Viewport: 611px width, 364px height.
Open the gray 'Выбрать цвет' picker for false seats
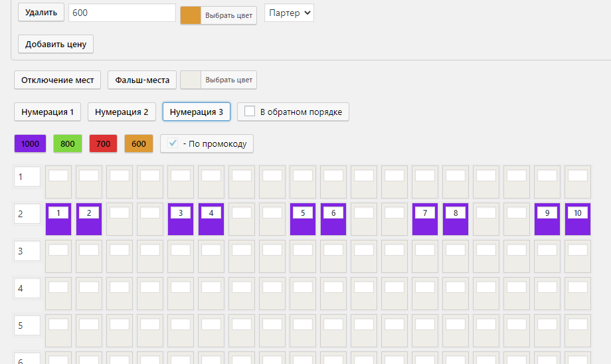(218, 80)
